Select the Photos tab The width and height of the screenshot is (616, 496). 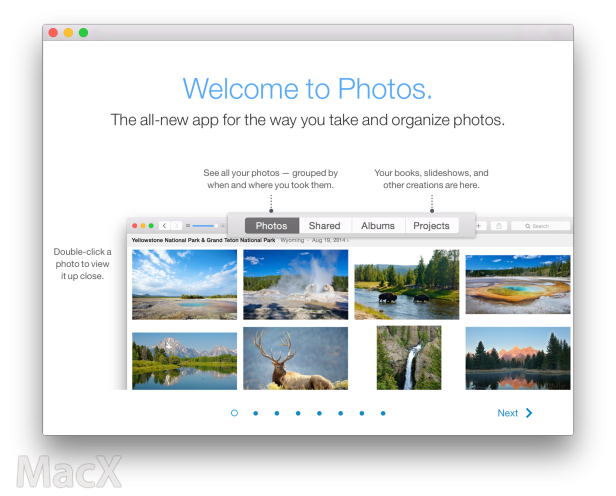[271, 226]
